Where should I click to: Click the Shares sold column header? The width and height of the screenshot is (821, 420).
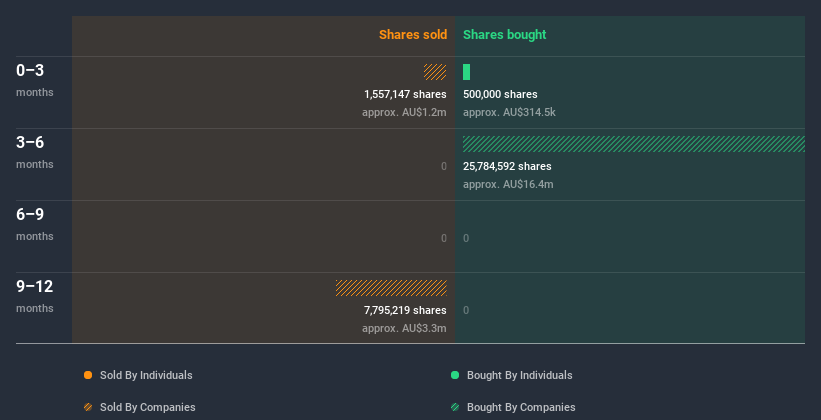pos(413,35)
